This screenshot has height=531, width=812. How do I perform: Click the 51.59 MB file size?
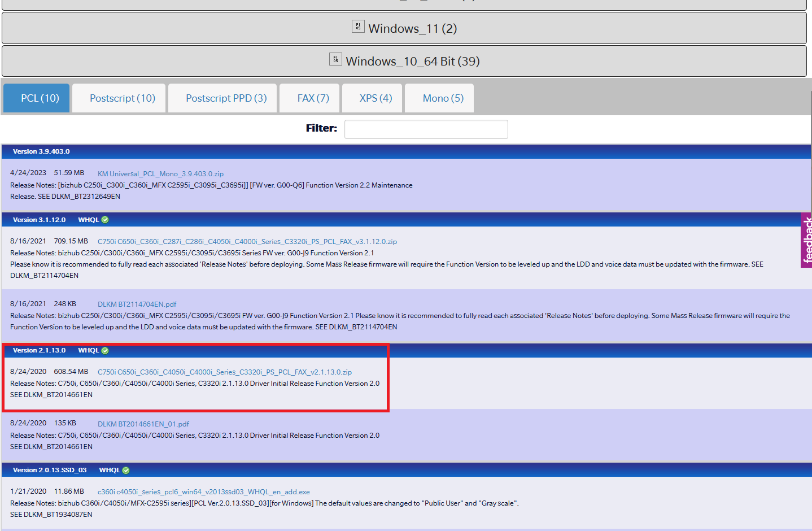click(69, 173)
